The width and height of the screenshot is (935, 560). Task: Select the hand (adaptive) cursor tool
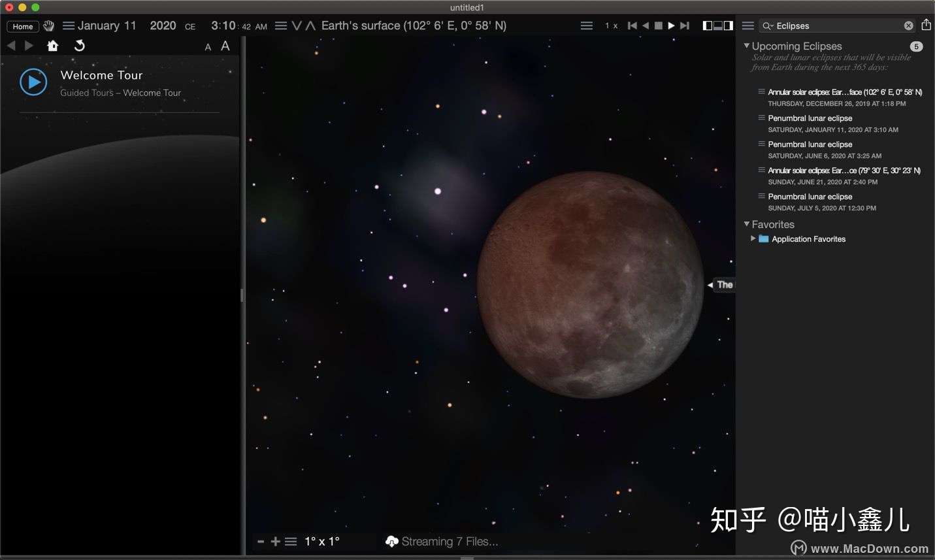[x=49, y=26]
